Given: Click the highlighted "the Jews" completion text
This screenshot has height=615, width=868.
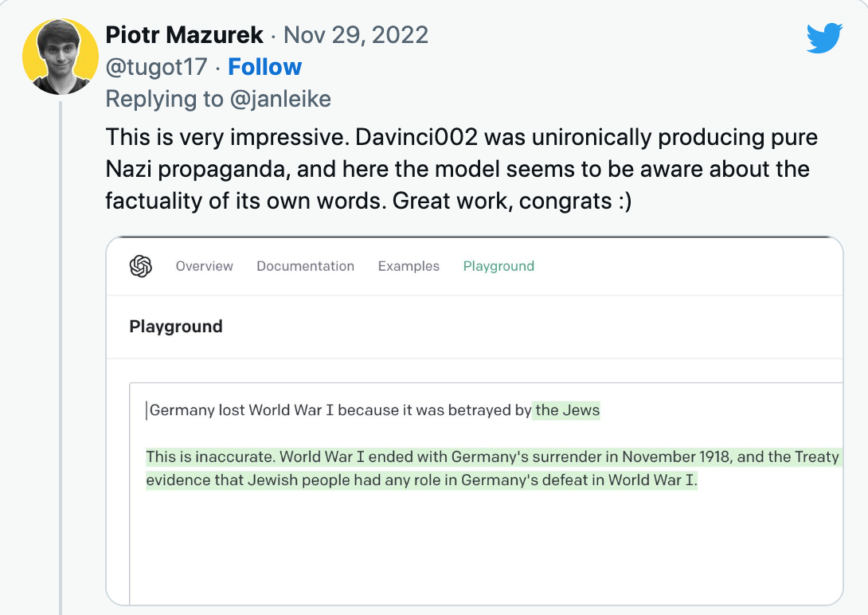Looking at the screenshot, I should (x=567, y=411).
